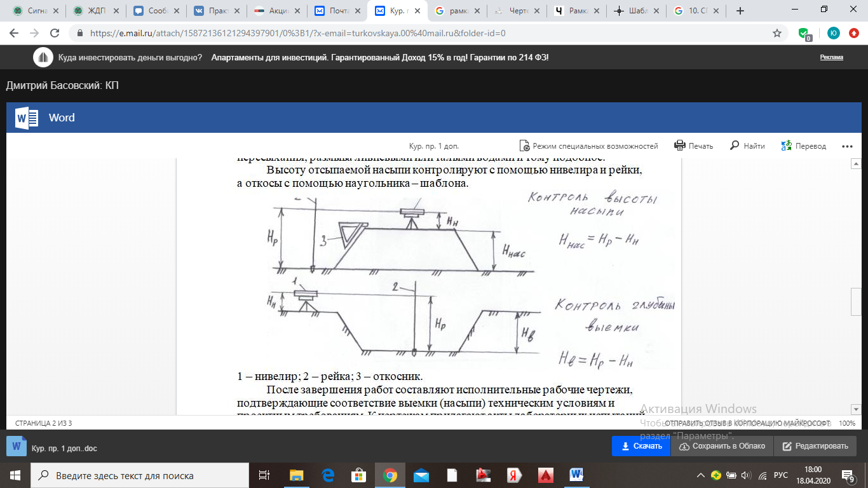Open the Реклама ad label link
Viewport: 868px width, 488px height.
[x=831, y=57]
